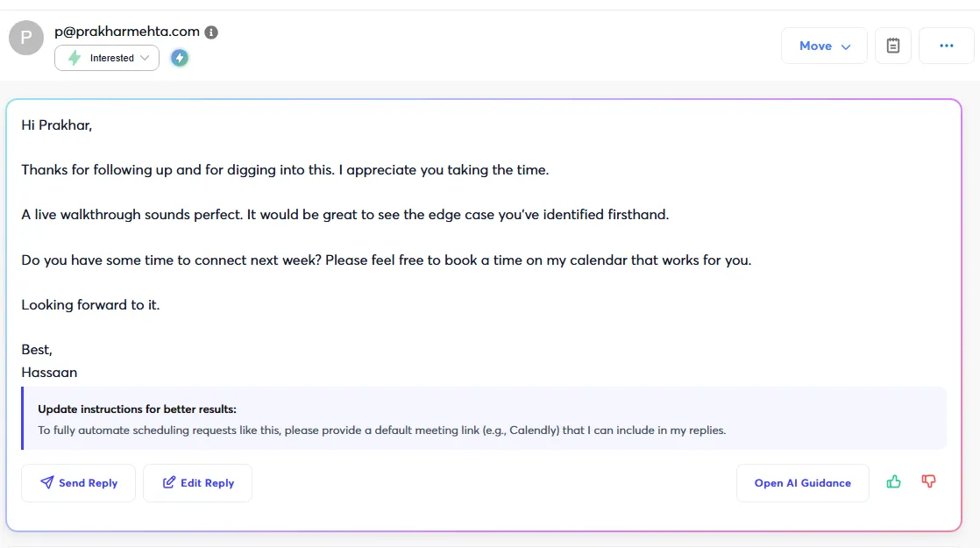Click the info icon beside the email address
Viewport: 980px width, 548px height.
(211, 32)
